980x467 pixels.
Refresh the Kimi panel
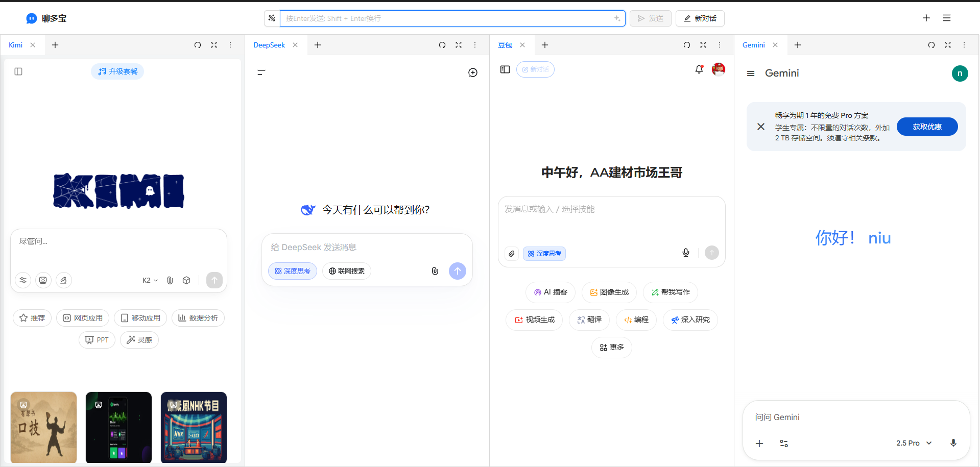(x=198, y=45)
